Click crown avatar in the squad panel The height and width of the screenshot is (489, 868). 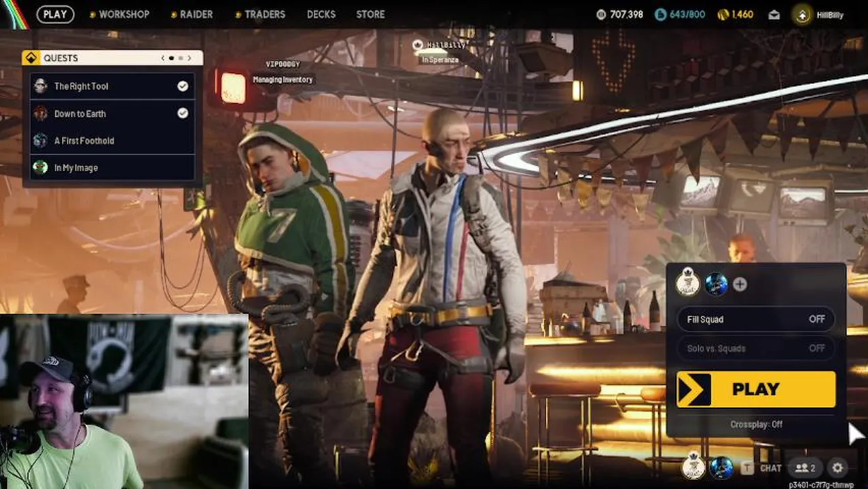pos(688,283)
